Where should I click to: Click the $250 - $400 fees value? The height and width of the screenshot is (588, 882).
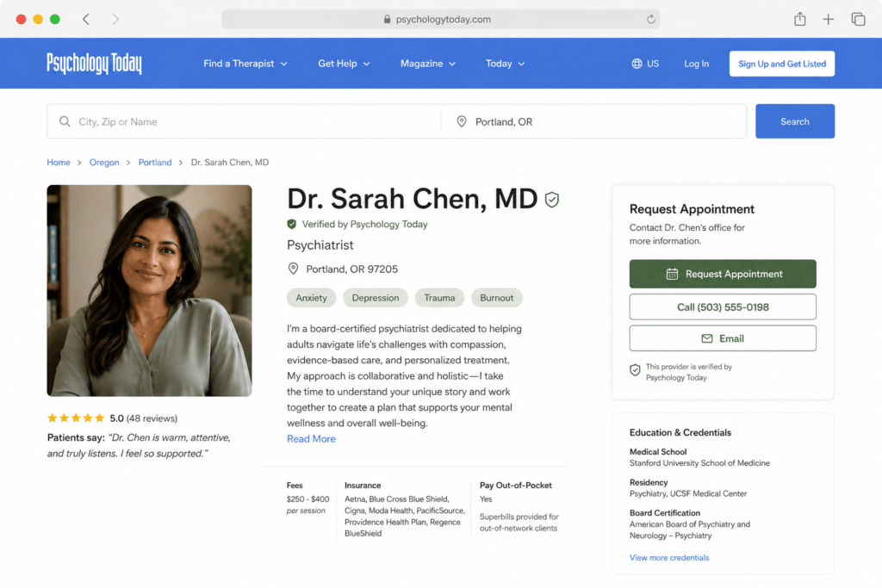pos(307,499)
